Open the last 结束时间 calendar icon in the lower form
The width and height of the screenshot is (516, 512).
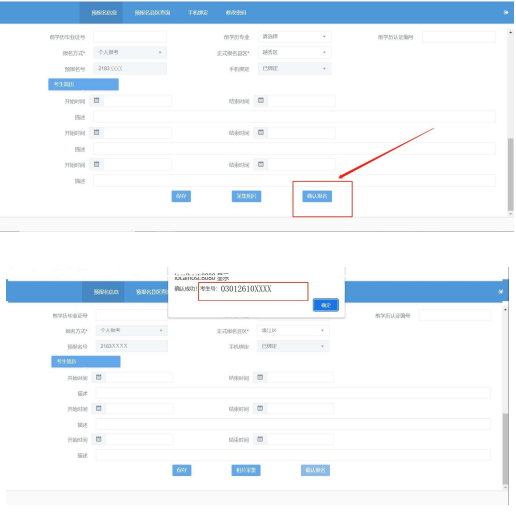click(x=260, y=439)
